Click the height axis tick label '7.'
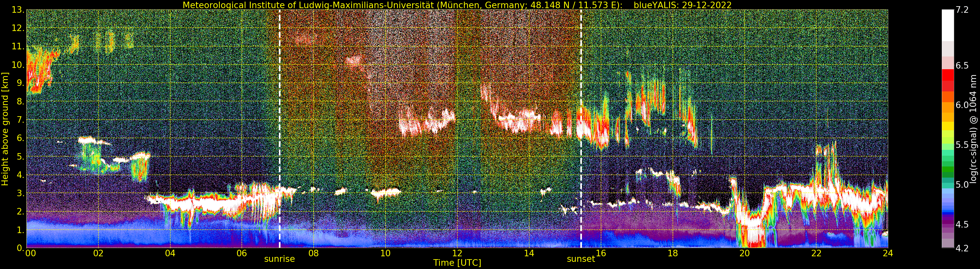 (20, 120)
